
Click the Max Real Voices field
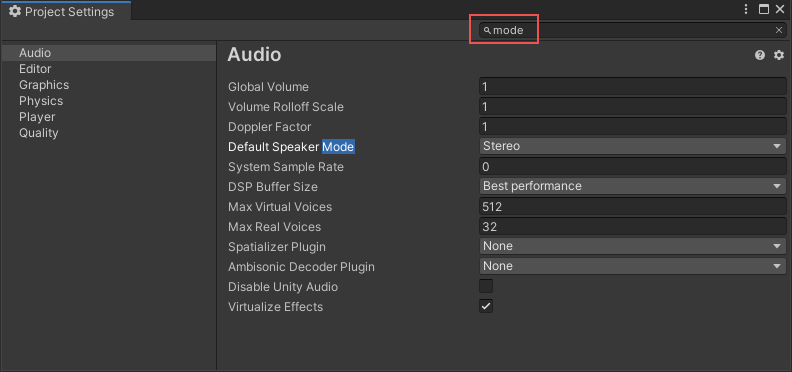tap(632, 226)
